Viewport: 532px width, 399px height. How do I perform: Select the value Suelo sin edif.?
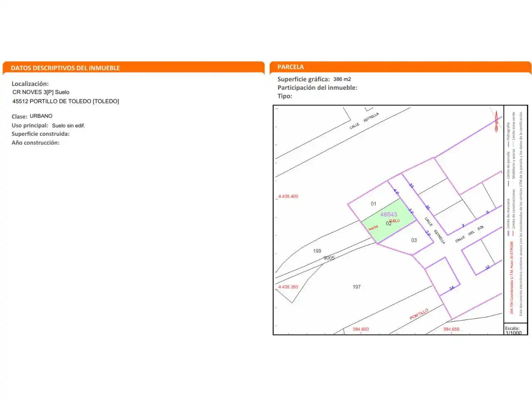[68, 126]
